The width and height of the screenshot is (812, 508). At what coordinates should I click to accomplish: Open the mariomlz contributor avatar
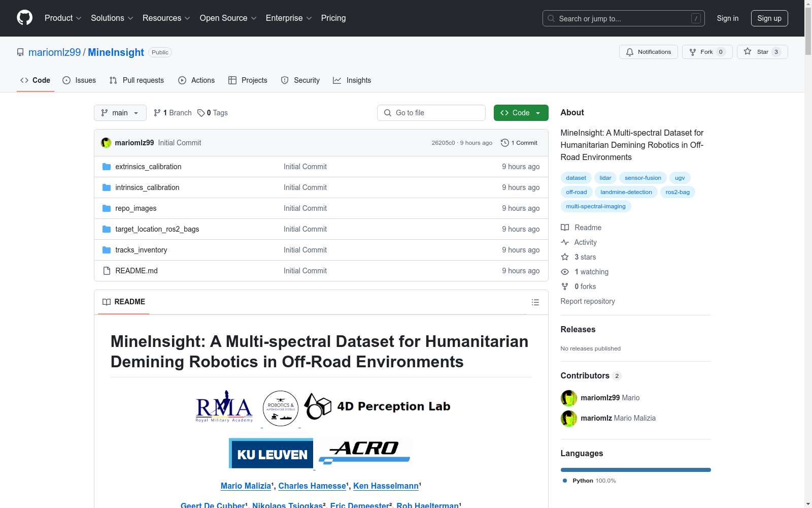click(x=569, y=419)
